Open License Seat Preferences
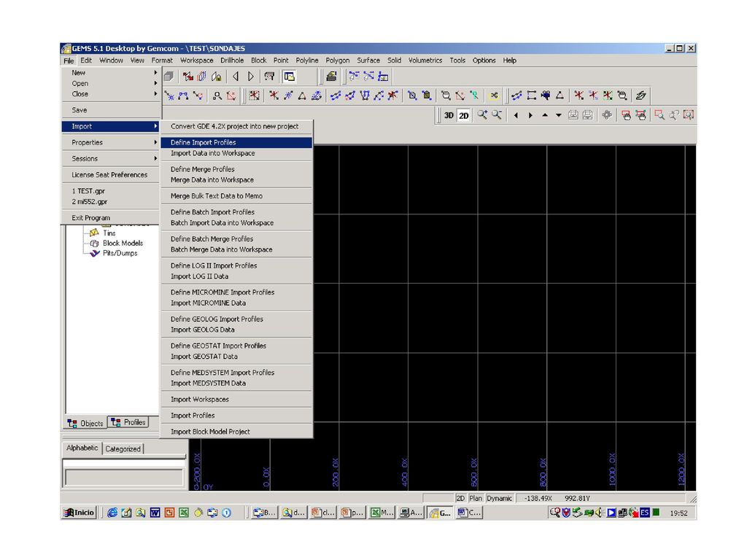 click(112, 175)
